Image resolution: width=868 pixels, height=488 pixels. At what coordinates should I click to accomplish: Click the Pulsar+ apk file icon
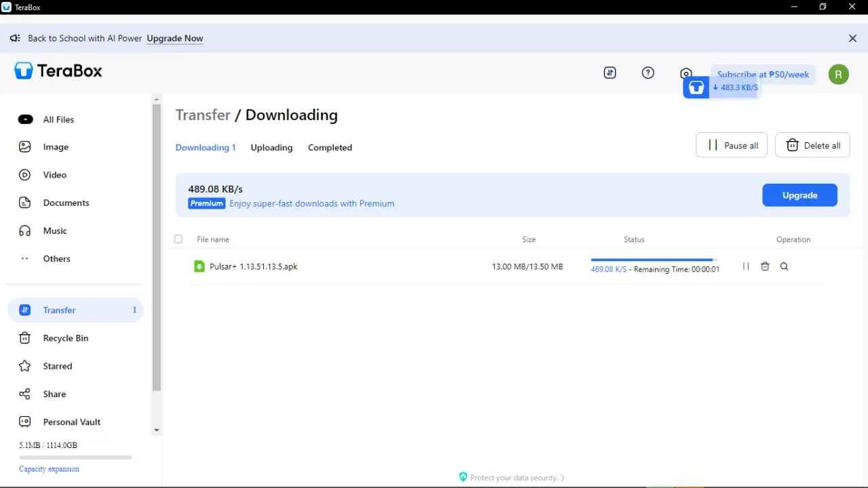pyautogui.click(x=199, y=266)
